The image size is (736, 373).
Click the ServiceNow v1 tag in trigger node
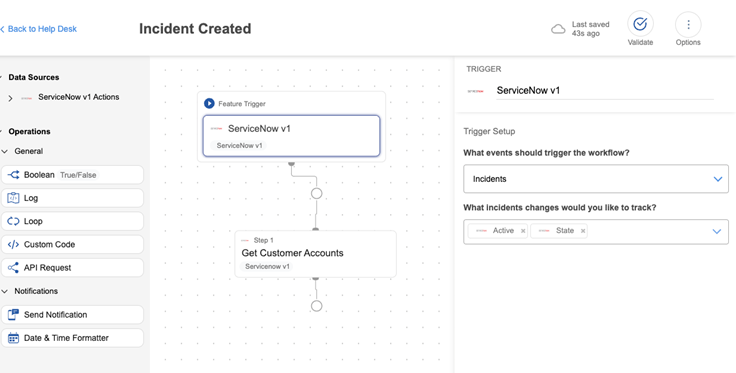pyautogui.click(x=238, y=145)
